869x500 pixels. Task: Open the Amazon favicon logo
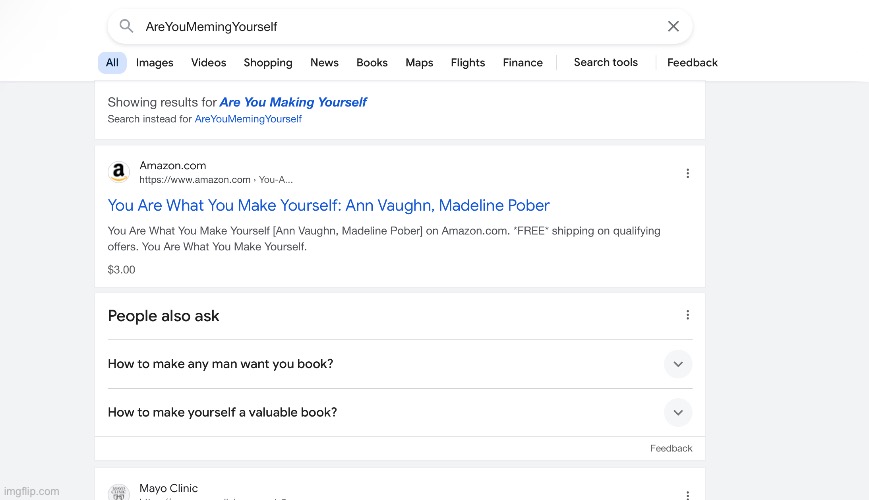point(119,172)
